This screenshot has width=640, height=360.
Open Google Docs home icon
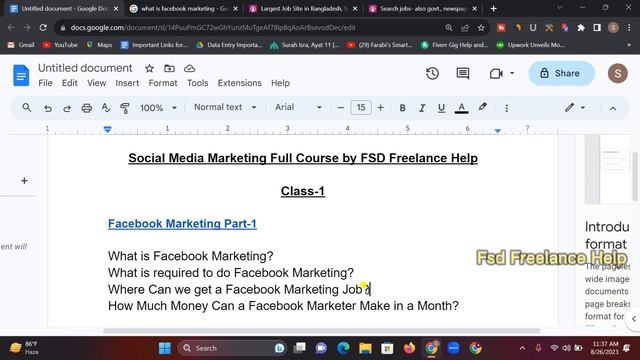point(21,75)
